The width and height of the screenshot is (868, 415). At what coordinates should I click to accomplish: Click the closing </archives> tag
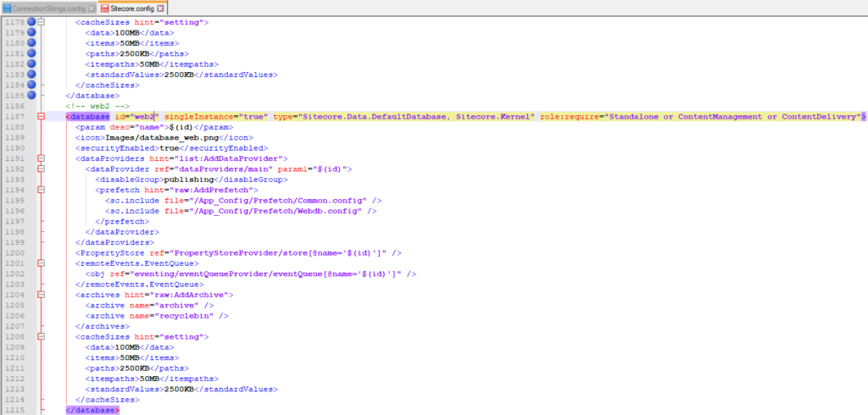tap(102, 326)
